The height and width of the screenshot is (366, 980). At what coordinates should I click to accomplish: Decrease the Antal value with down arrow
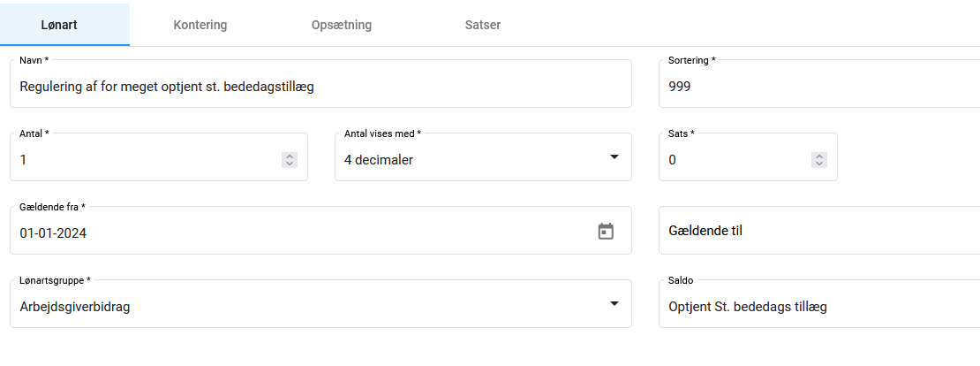tap(290, 164)
